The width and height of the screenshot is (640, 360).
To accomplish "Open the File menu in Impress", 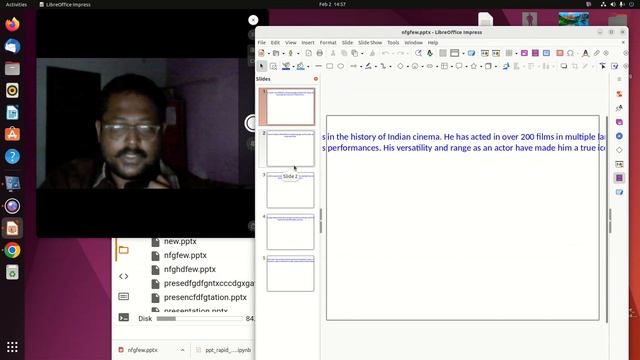I will click(261, 42).
